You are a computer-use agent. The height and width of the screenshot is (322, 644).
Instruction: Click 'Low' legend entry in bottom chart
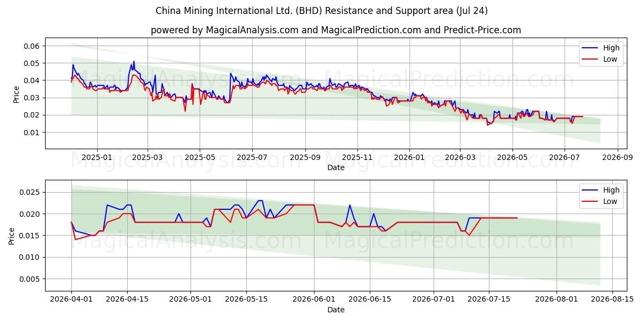(x=610, y=201)
